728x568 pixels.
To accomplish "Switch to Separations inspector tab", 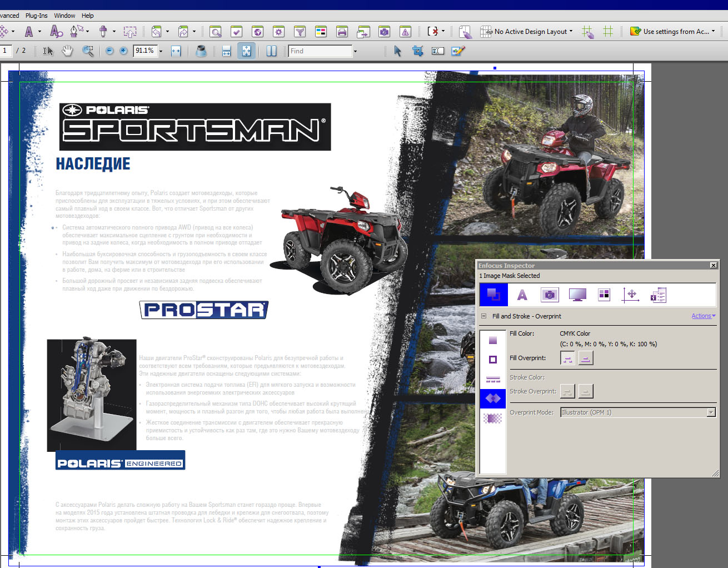I will [x=604, y=295].
